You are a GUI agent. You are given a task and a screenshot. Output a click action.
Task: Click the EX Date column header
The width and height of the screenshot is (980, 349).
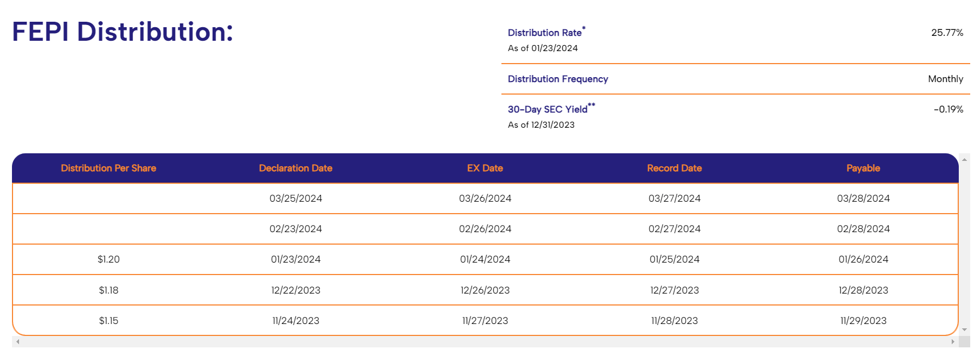pos(485,169)
